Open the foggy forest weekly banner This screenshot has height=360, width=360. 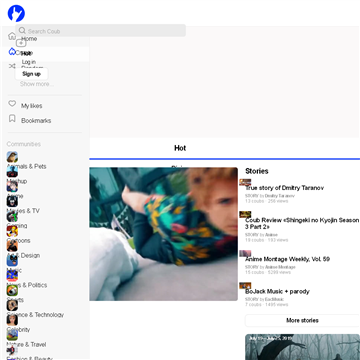[302, 347]
